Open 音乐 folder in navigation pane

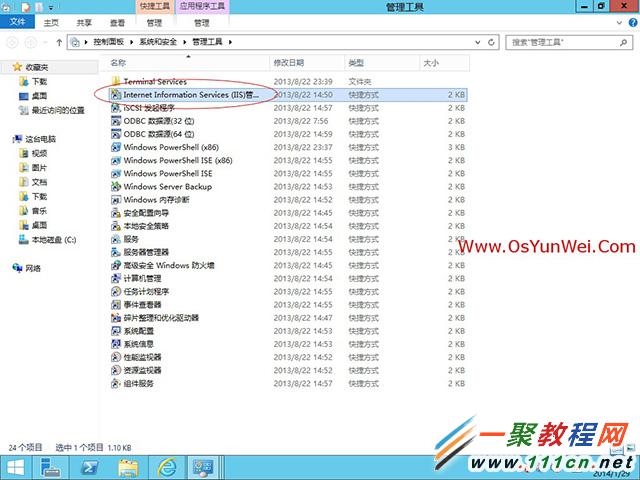click(39, 211)
